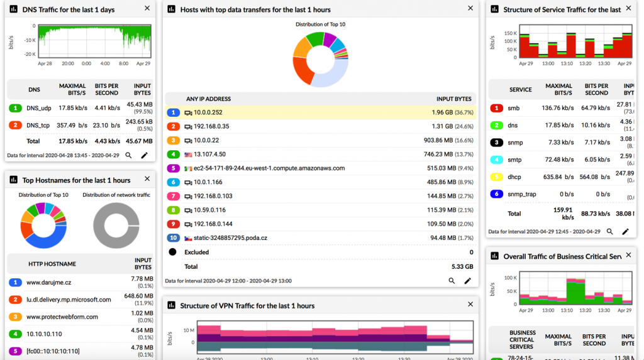Edit the DNS Traffic widget
The image size is (644, 360).
tap(144, 156)
